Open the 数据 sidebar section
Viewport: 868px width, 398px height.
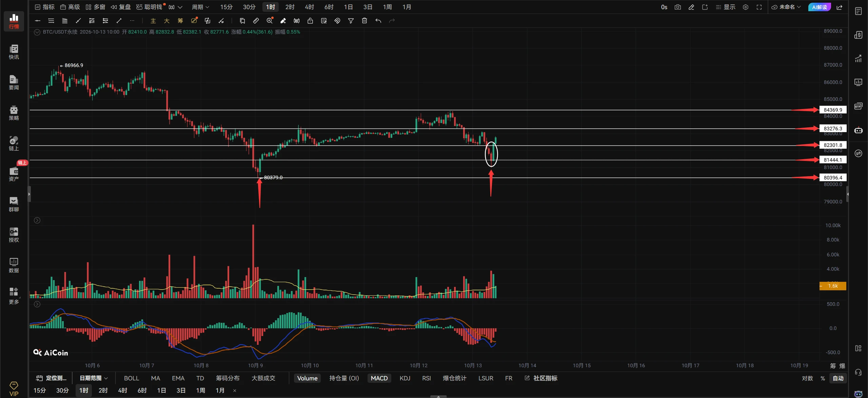coord(14,265)
